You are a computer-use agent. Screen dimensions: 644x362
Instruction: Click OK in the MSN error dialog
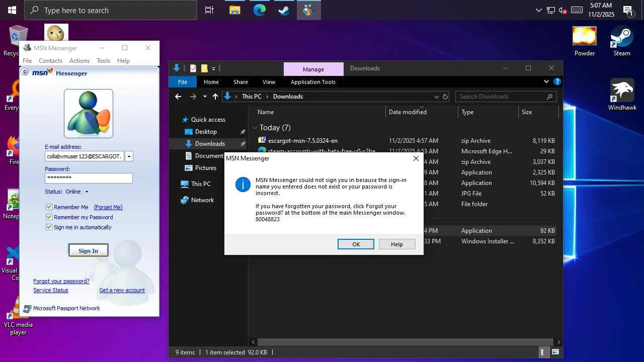pyautogui.click(x=356, y=244)
